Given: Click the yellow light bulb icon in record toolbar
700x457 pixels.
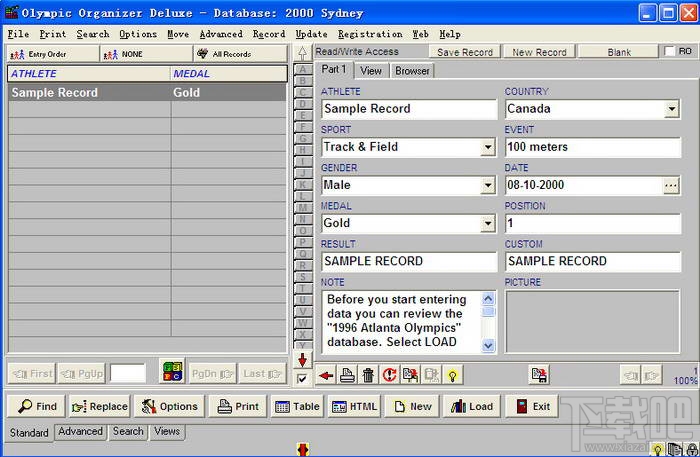Looking at the screenshot, I should pos(453,375).
